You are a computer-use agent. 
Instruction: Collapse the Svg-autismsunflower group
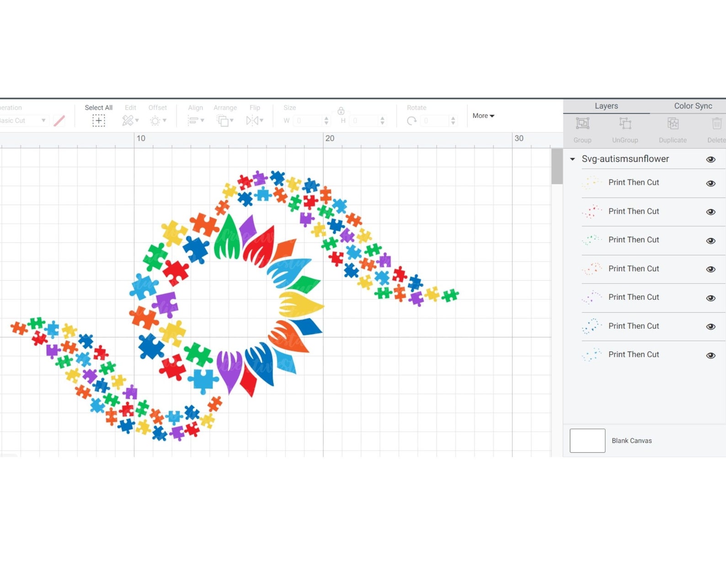[572, 159]
